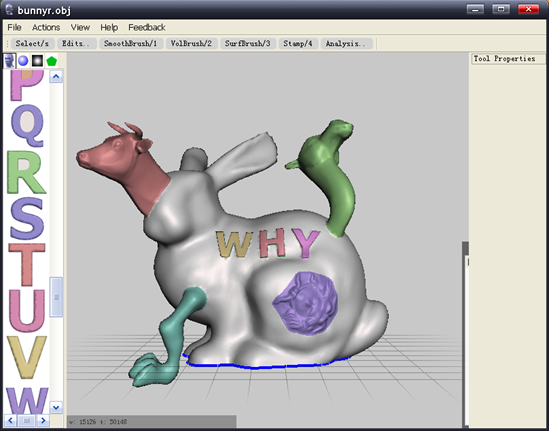Click parts list scroll left arrow
The height and width of the screenshot is (431, 549).
point(11,420)
